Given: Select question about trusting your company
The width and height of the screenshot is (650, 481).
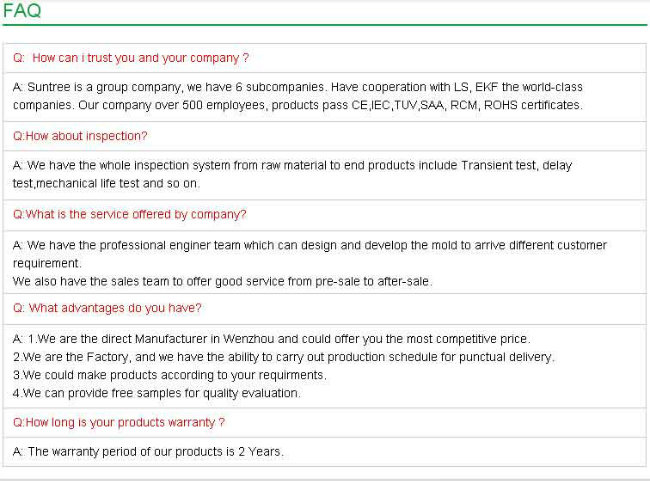Looking at the screenshot, I should click(131, 58).
